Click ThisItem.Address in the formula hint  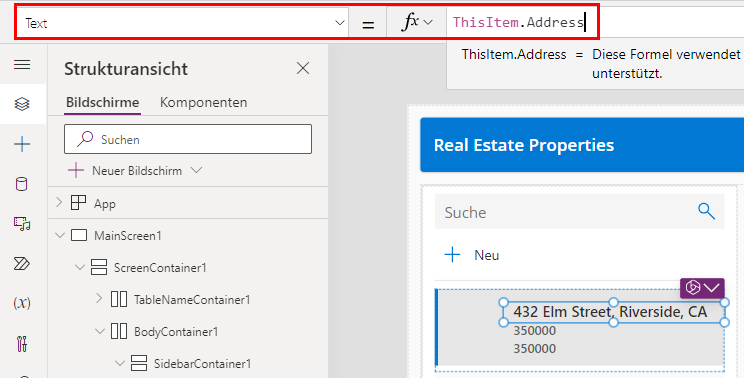(x=514, y=55)
